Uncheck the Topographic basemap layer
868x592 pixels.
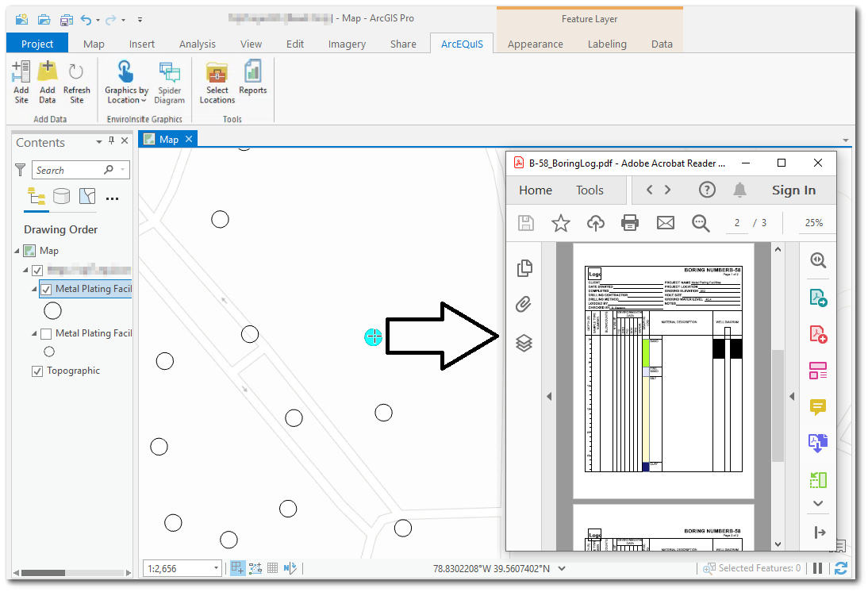pyautogui.click(x=37, y=371)
